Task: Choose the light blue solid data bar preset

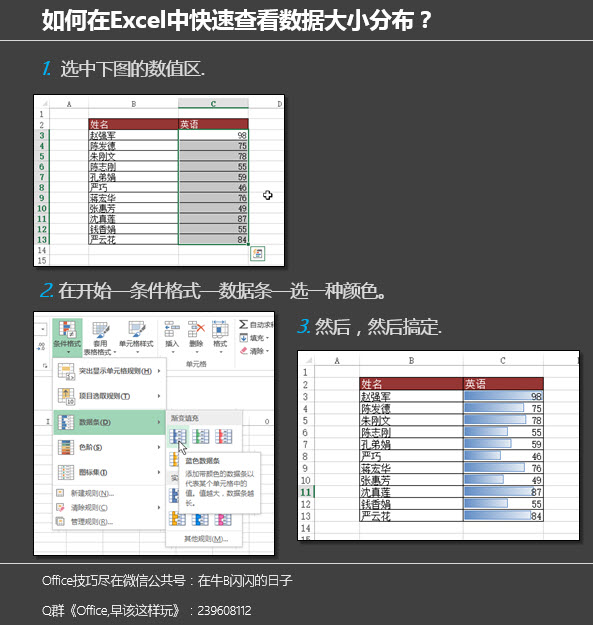Action: pyautogui.click(x=200, y=519)
